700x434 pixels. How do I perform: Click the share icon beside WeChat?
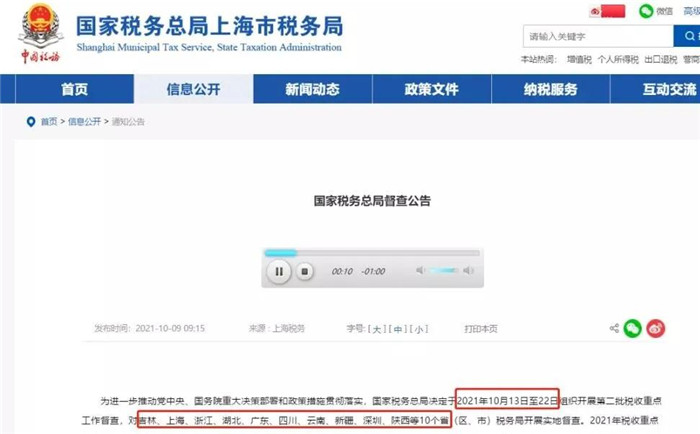614,328
